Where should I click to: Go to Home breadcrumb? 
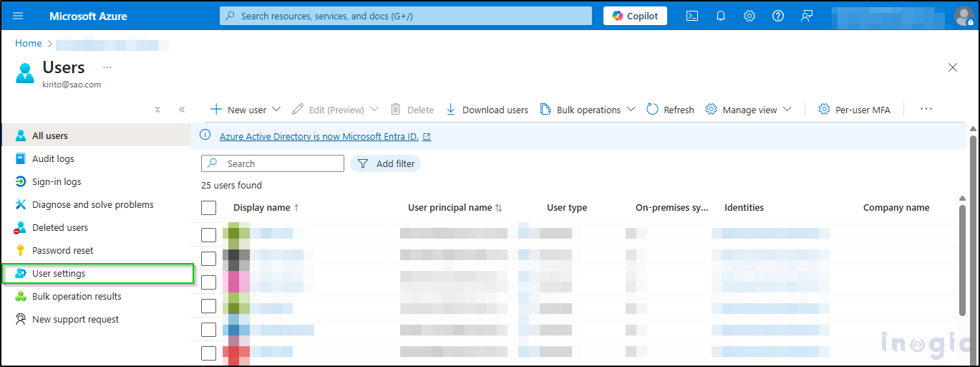29,44
